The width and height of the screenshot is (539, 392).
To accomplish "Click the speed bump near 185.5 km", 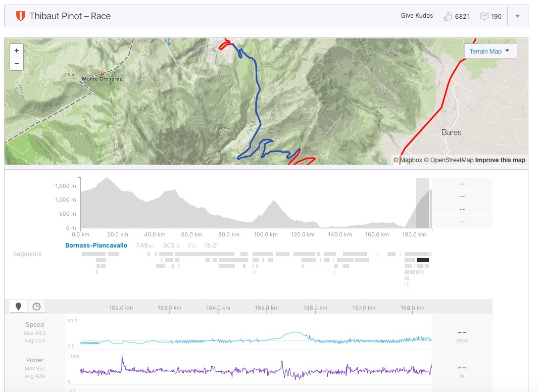I will [x=295, y=333].
